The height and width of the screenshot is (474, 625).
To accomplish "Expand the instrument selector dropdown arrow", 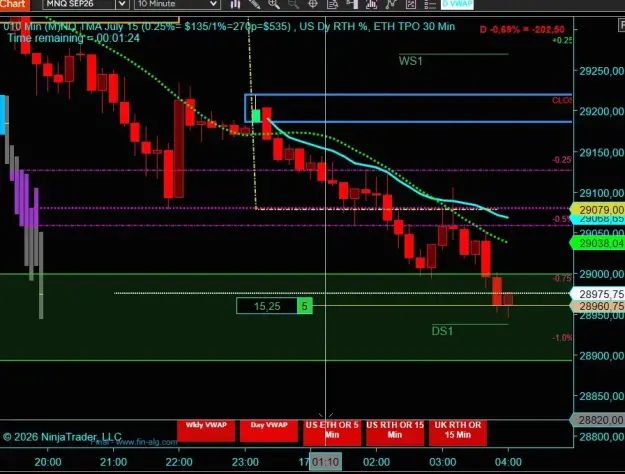I will pos(122,4).
